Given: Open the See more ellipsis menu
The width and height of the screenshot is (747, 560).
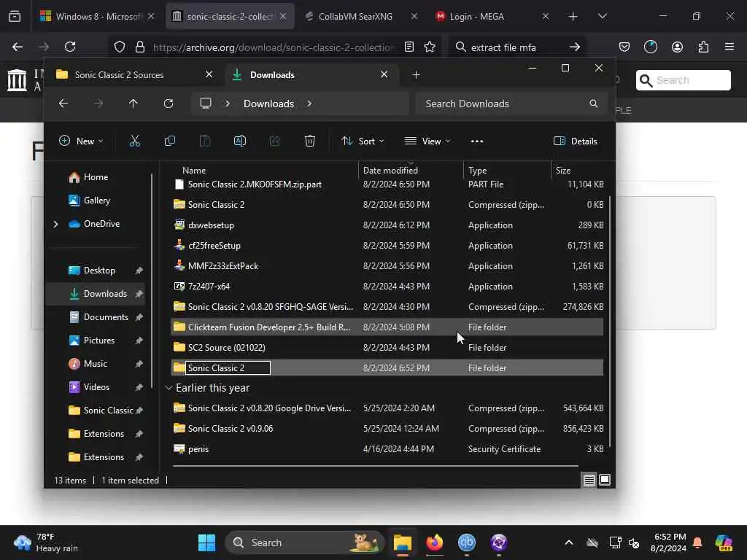Looking at the screenshot, I should [477, 141].
